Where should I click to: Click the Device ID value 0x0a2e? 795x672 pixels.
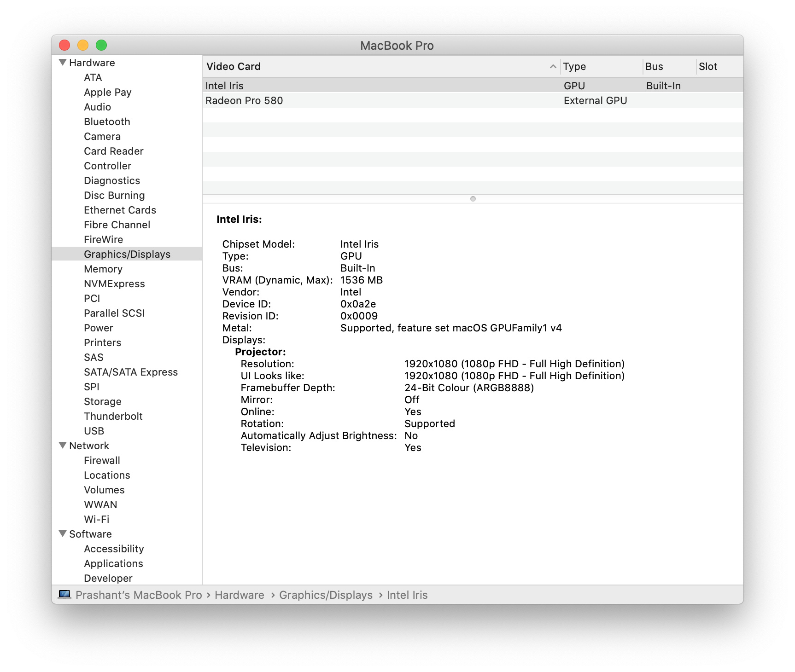[358, 304]
